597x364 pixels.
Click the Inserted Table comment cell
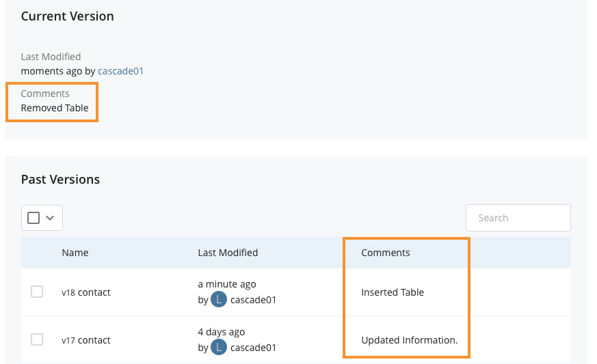click(393, 292)
